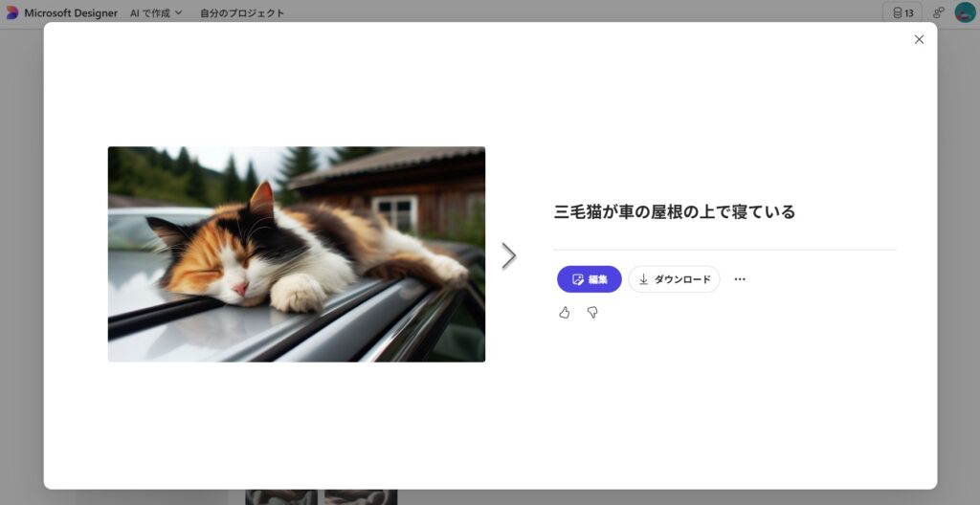Click the credits coin counter showing 13
Viewport: 980px width, 505px height.
902,12
